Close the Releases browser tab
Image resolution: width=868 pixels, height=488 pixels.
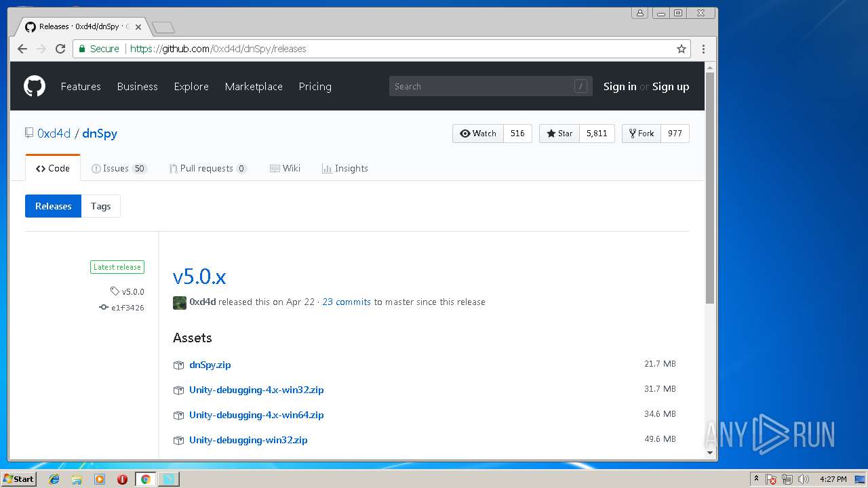tap(139, 27)
